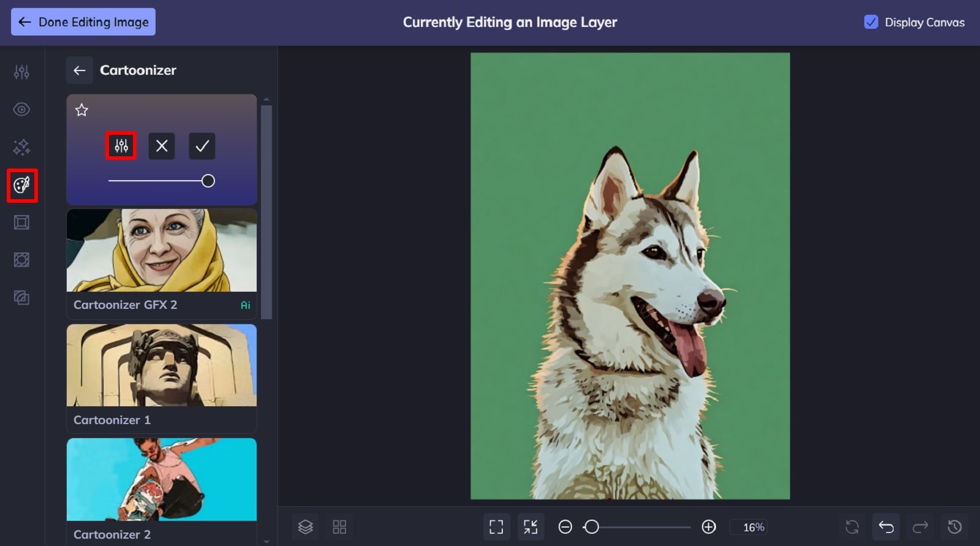The height and width of the screenshot is (546, 980).
Task: Click the fit to screen icon
Action: click(496, 527)
